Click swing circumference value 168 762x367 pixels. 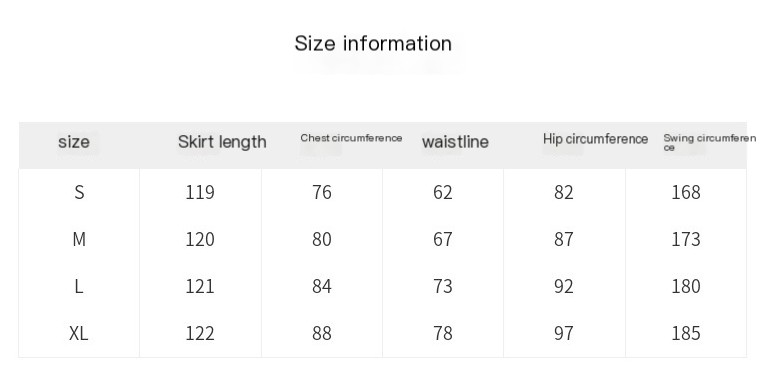point(686,192)
